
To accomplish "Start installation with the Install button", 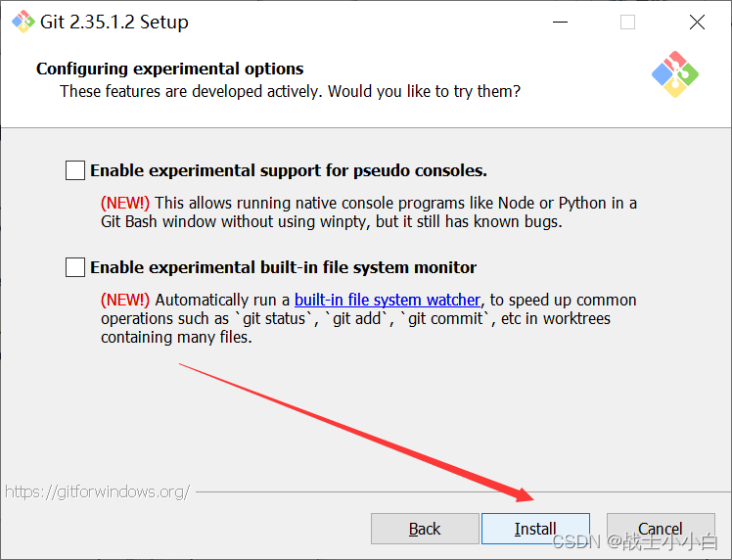I will (535, 529).
